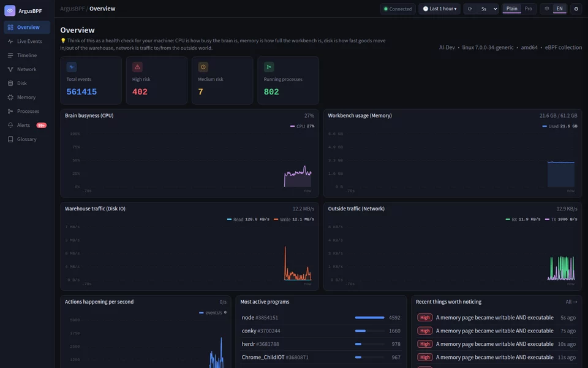Click the High risk count 402
This screenshot has height=368, width=588.
pyautogui.click(x=140, y=91)
